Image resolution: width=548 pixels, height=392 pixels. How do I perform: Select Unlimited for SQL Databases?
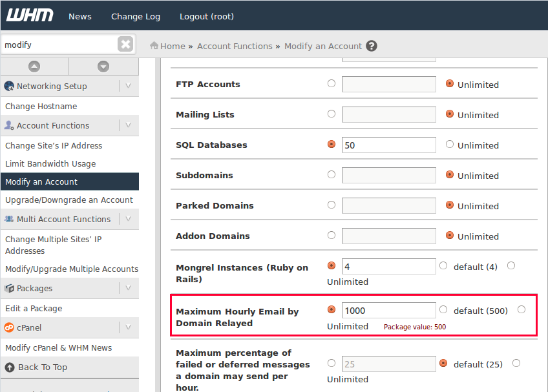pyautogui.click(x=450, y=145)
